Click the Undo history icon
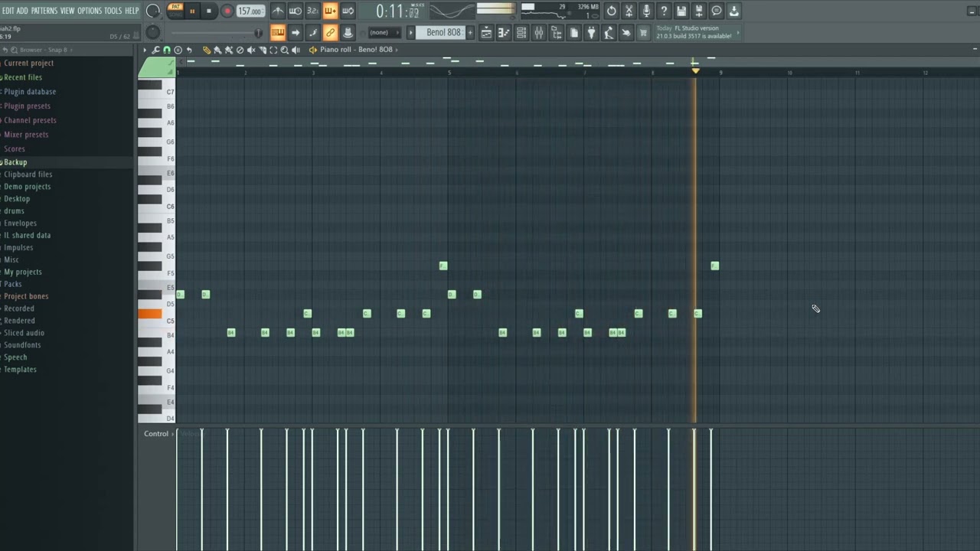Screen dimensions: 980x551 click(611, 11)
